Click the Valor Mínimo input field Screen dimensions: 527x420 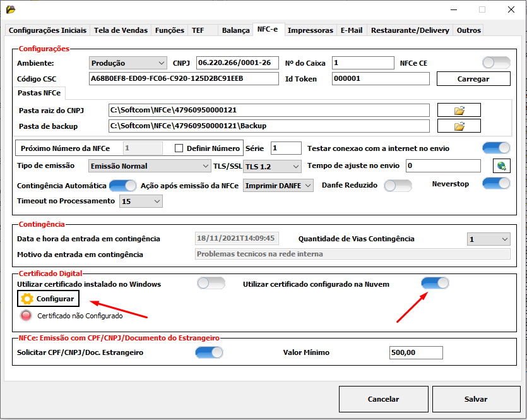coord(415,352)
